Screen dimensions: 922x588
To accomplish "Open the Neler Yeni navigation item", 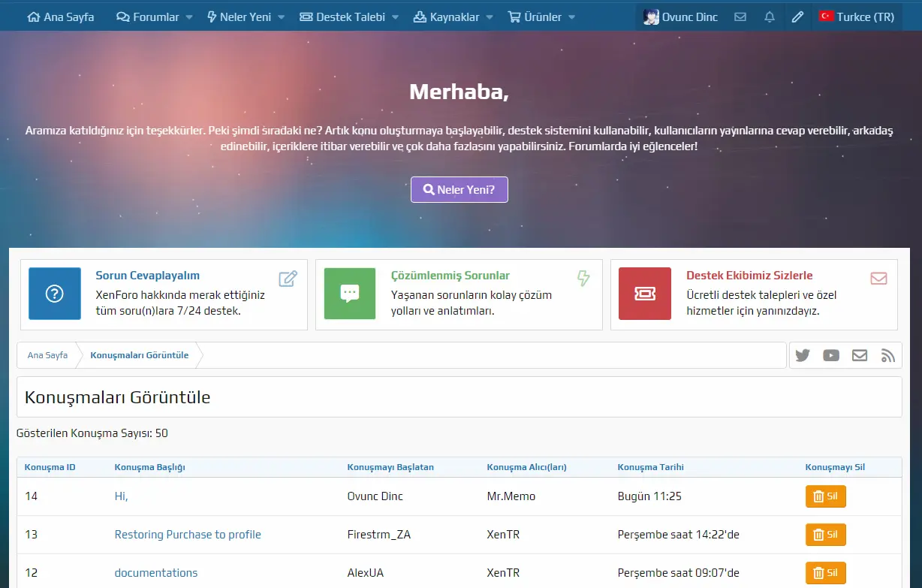I will click(x=239, y=17).
